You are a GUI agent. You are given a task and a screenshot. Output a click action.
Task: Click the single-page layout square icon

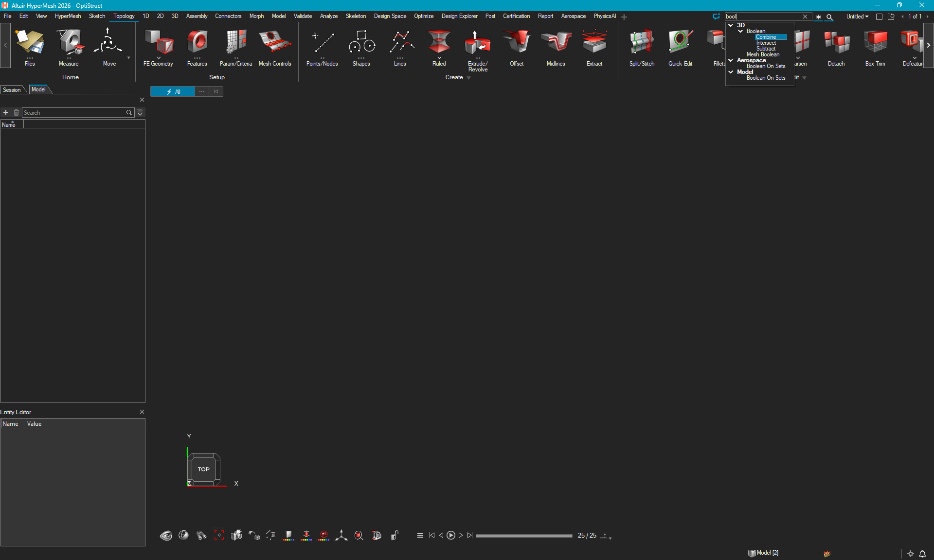click(x=879, y=17)
